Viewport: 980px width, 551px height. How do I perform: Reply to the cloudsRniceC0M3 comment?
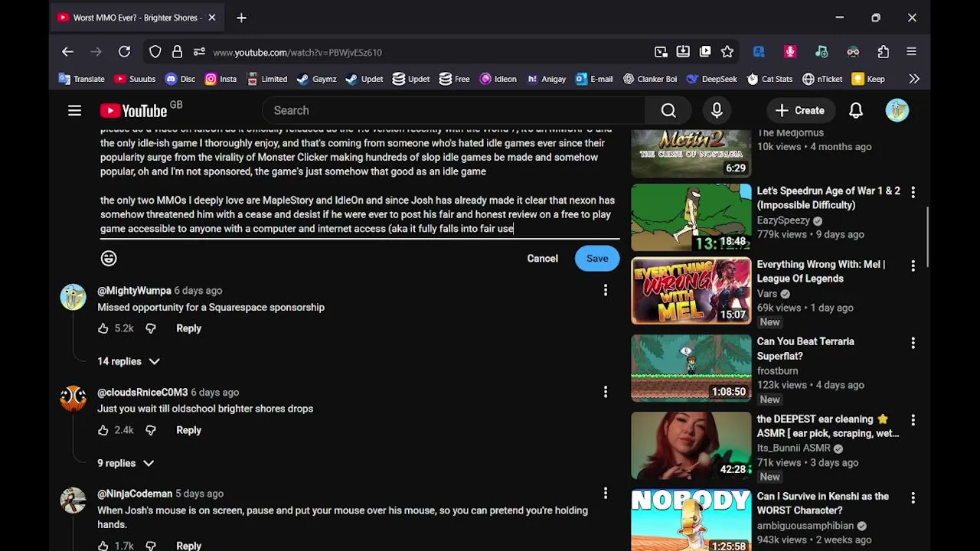point(188,430)
